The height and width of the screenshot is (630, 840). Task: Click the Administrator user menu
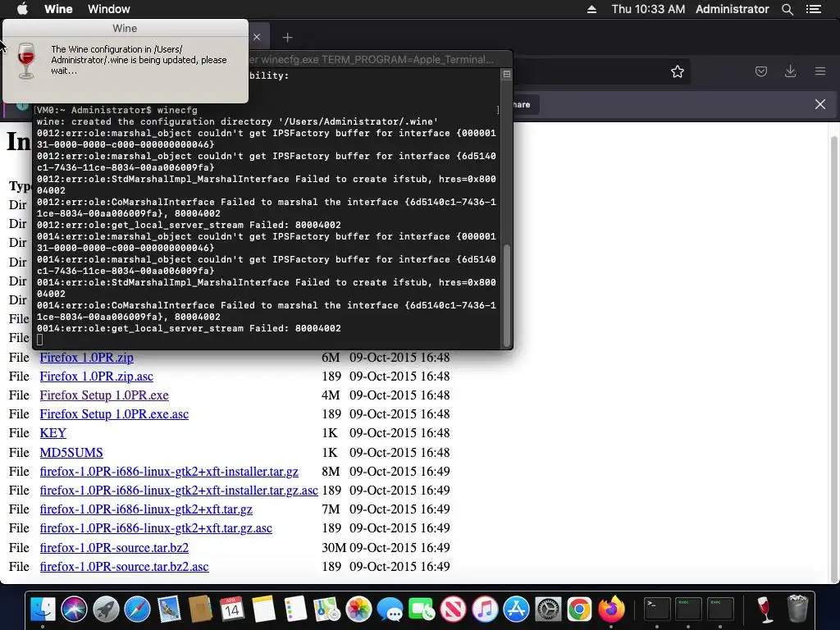pos(732,9)
